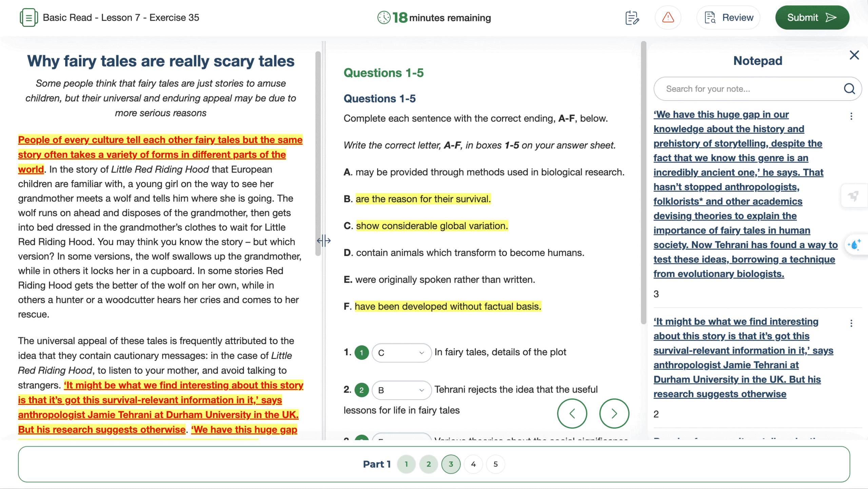Click the Search for your note field
Viewport: 868px width, 489px height.
[x=746, y=89]
